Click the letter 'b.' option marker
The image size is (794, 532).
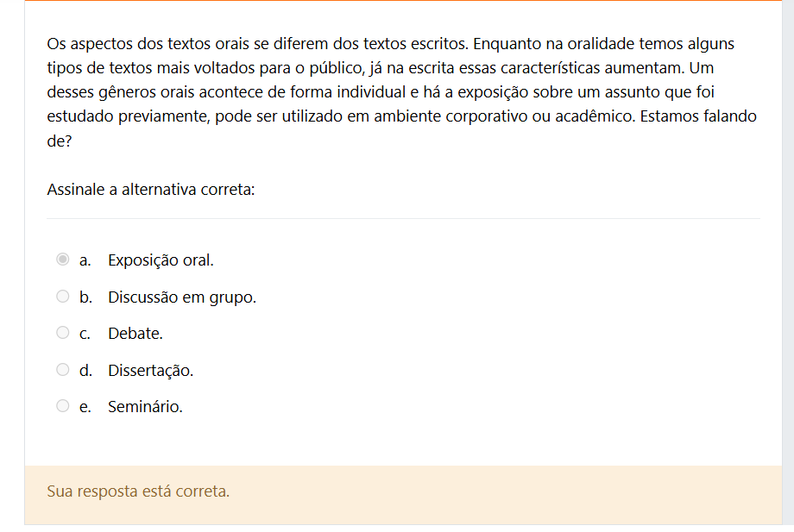click(85, 297)
